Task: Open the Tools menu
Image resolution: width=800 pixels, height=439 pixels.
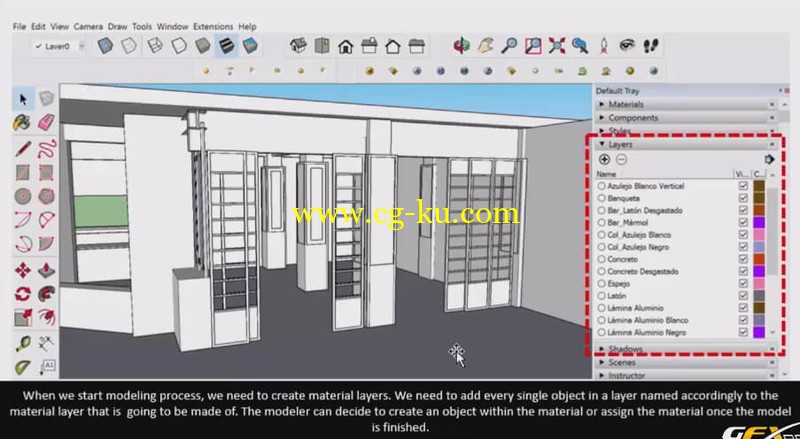Action: (142, 27)
